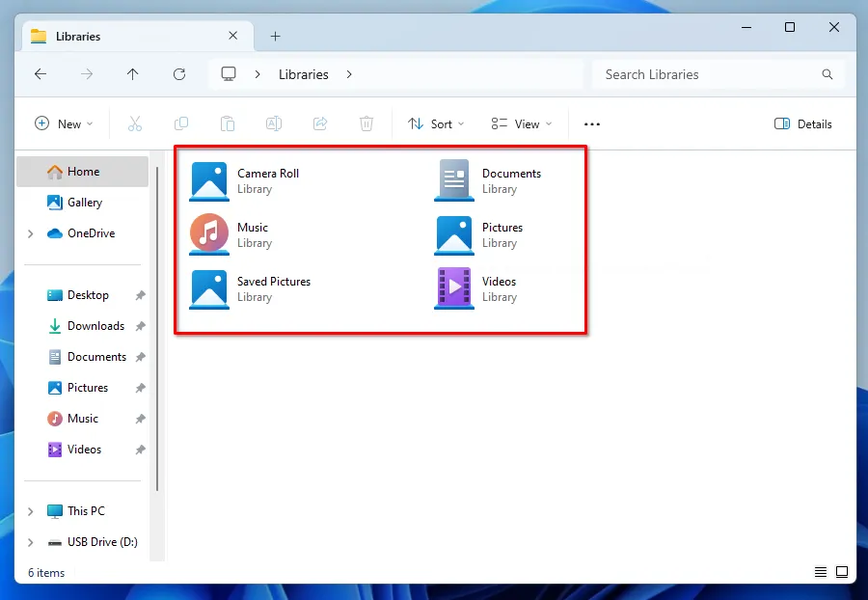Click the Up one level arrow
The width and height of the screenshot is (868, 600).
tap(133, 74)
